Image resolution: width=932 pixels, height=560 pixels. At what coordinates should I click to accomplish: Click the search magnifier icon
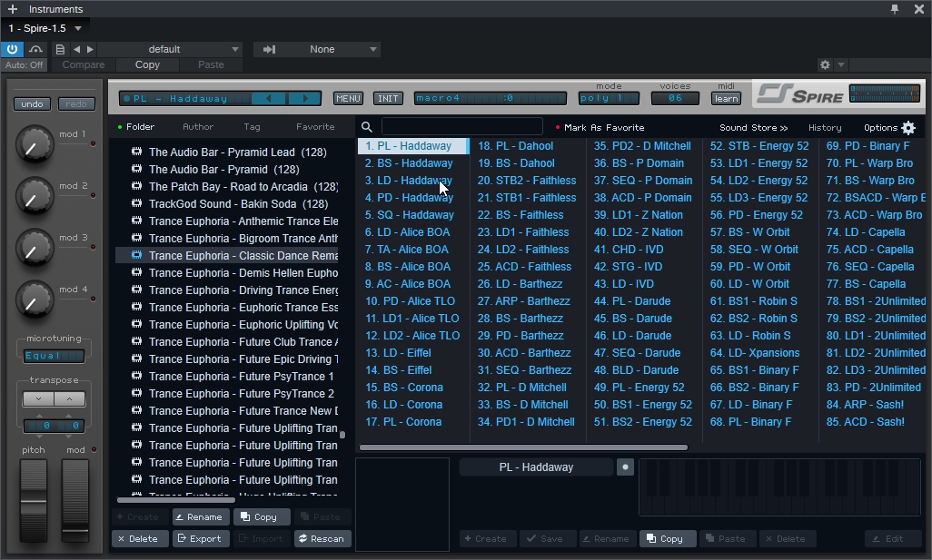[367, 128]
